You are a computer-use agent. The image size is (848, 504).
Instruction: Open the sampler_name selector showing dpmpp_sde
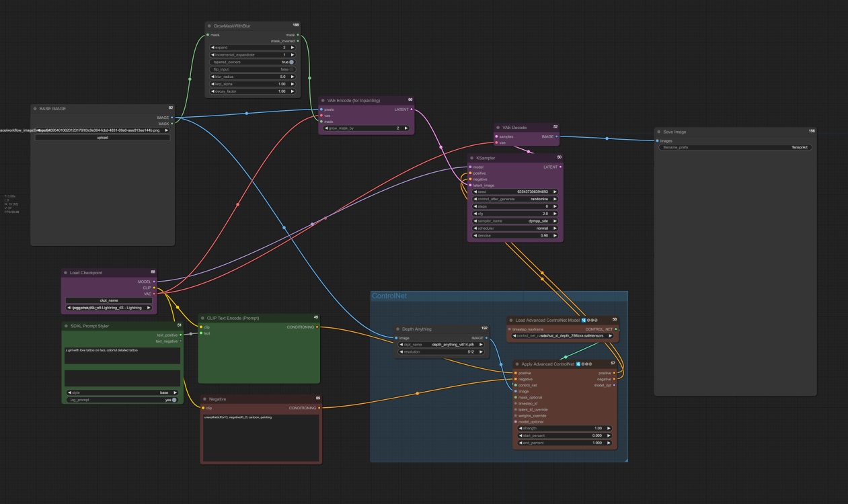click(x=515, y=220)
